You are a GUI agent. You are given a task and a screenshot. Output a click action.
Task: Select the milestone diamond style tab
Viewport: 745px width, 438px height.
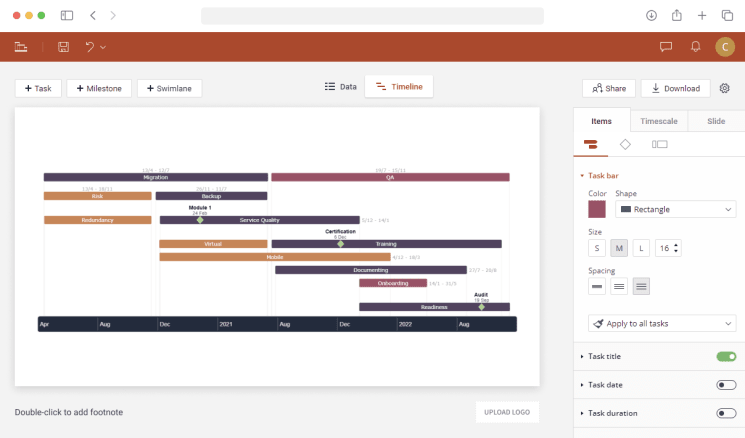(625, 145)
